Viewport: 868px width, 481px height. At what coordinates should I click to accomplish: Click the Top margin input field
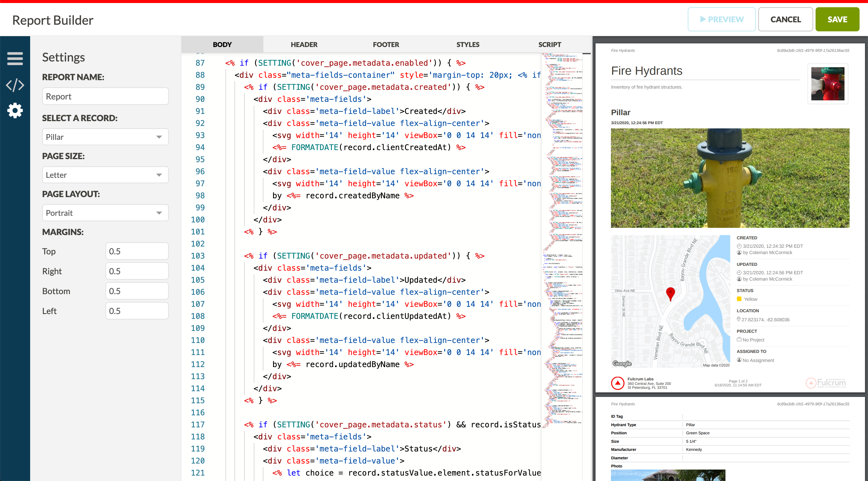click(x=137, y=251)
